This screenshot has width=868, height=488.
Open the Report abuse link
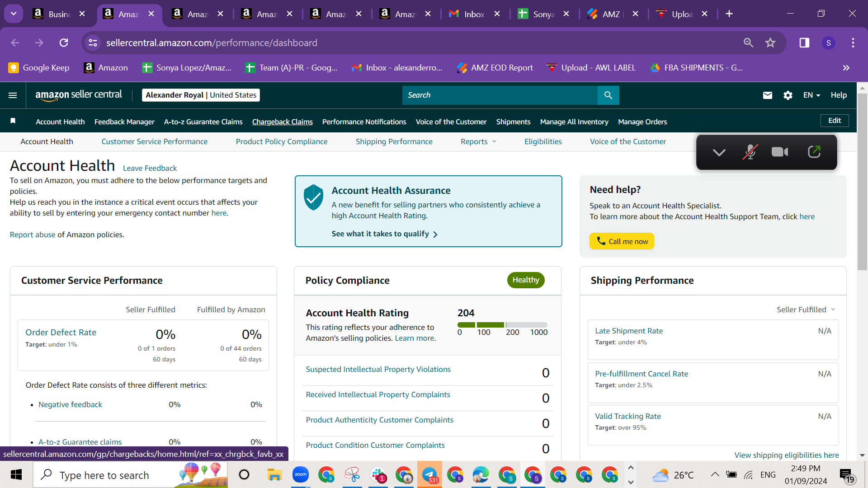click(33, 235)
